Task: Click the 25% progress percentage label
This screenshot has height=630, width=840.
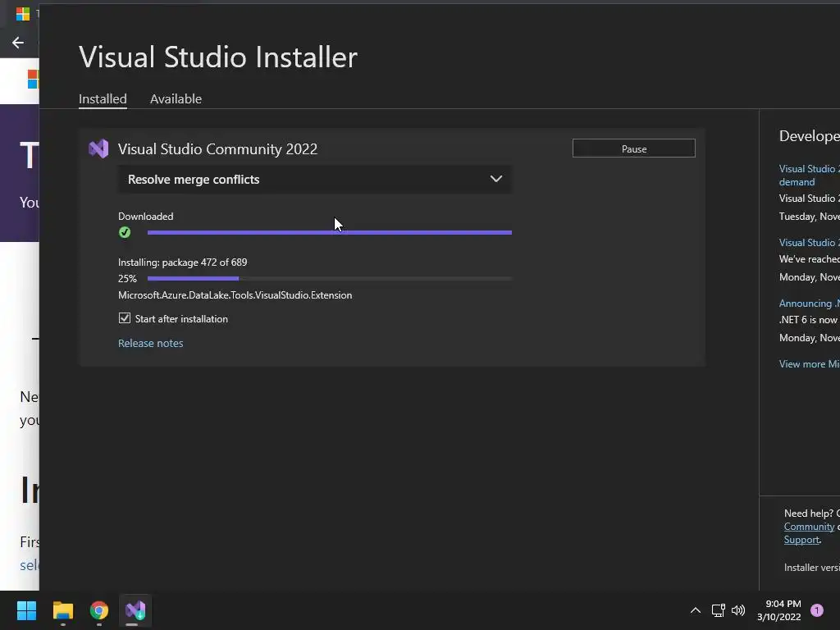Action: click(x=127, y=279)
